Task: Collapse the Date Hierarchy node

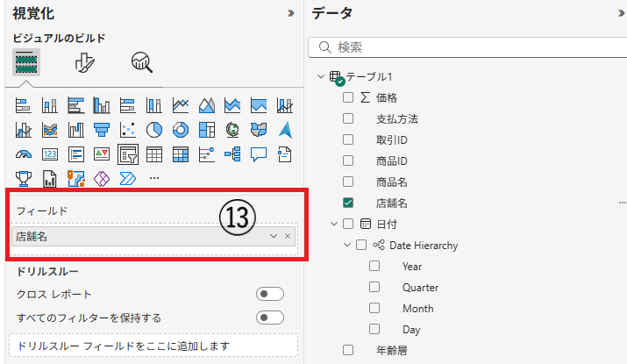Action: (x=347, y=246)
